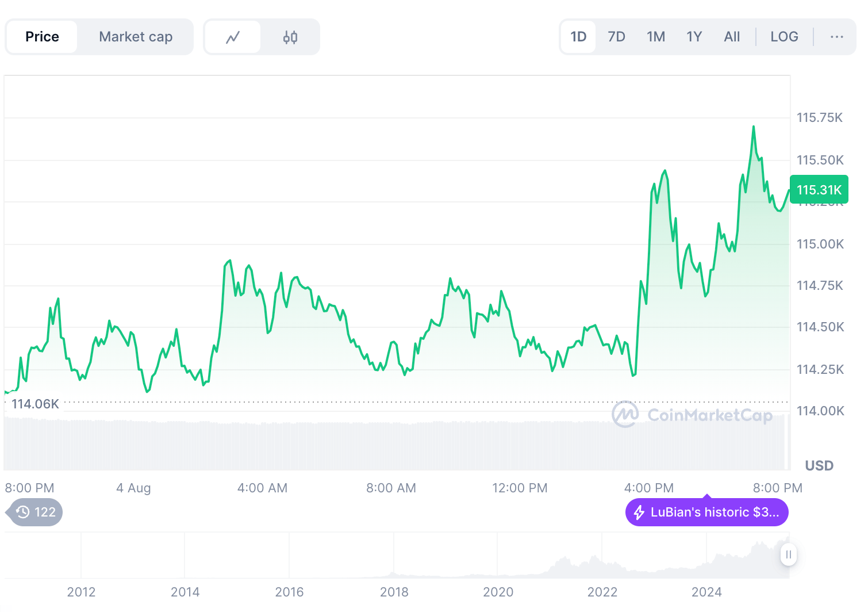Click the 12:00 PM time label
Viewport: 868px width, 612px height.
click(x=520, y=488)
